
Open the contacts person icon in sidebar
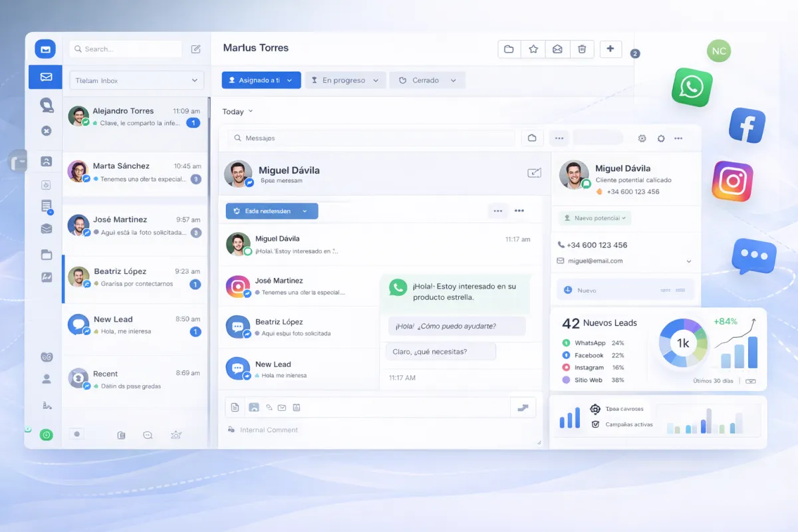click(47, 379)
